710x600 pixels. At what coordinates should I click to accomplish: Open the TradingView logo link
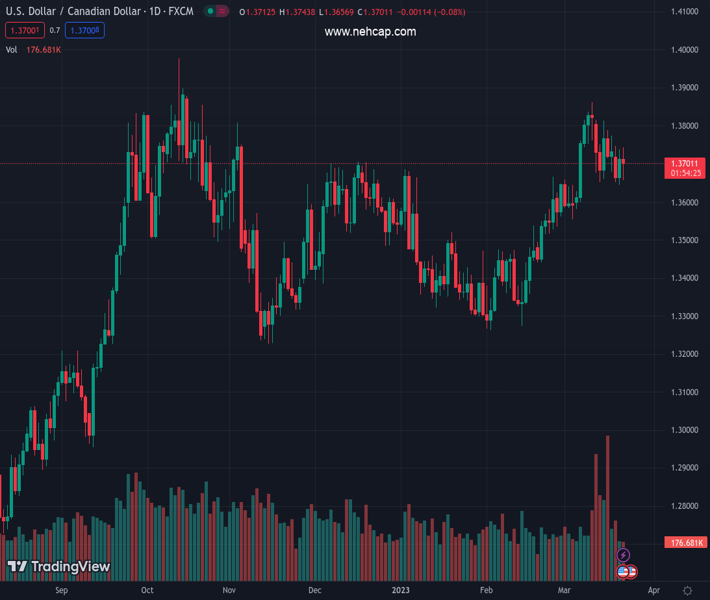(59, 566)
